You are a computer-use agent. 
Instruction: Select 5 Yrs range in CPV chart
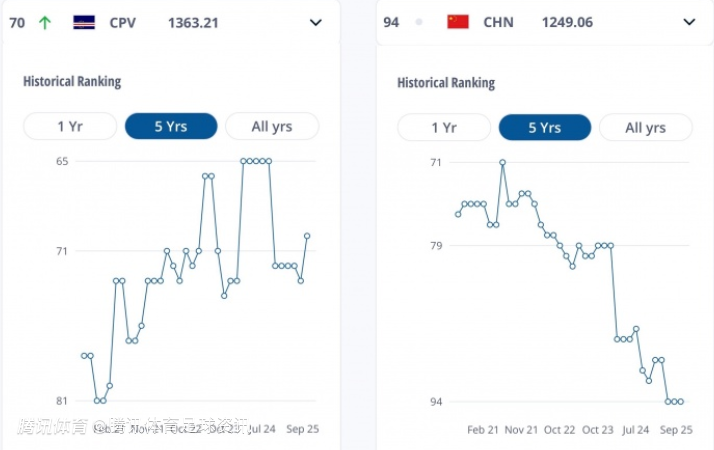click(x=171, y=126)
